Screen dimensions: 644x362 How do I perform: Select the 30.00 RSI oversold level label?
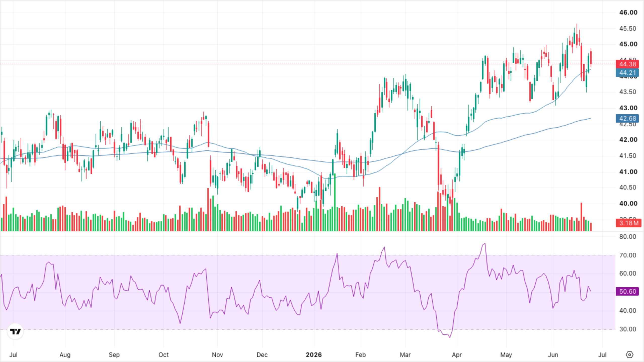click(x=628, y=329)
